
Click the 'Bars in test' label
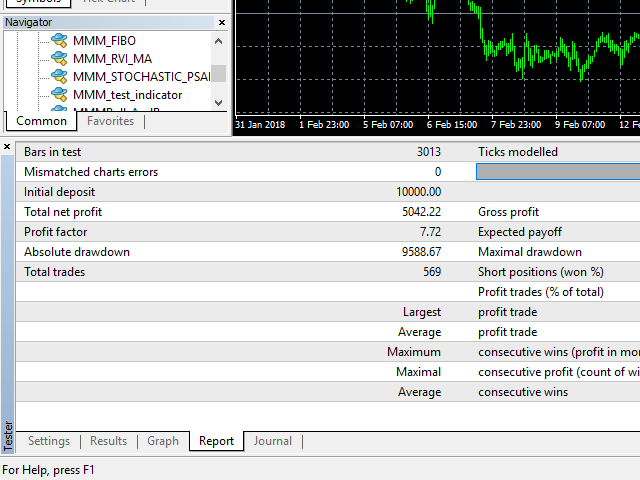tap(53, 152)
